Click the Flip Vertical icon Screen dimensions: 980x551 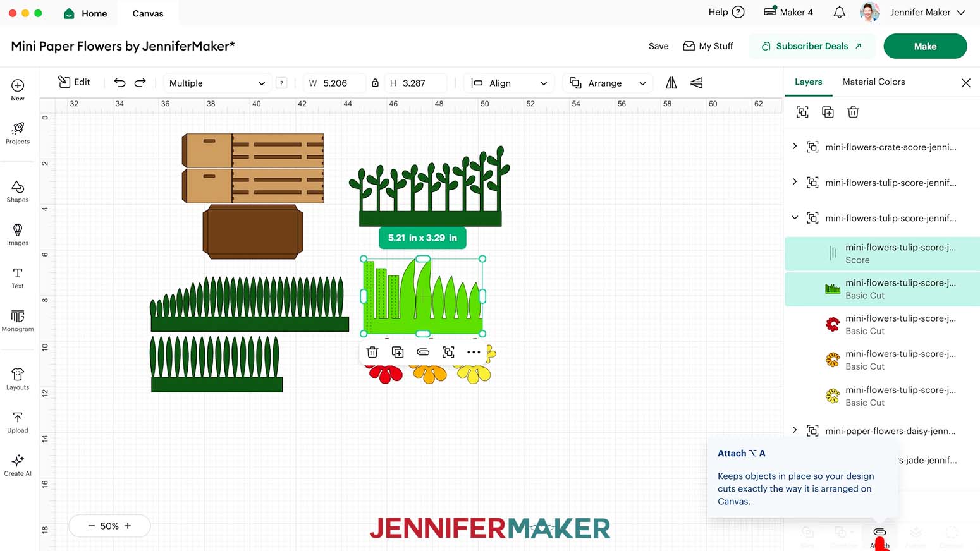click(x=696, y=83)
